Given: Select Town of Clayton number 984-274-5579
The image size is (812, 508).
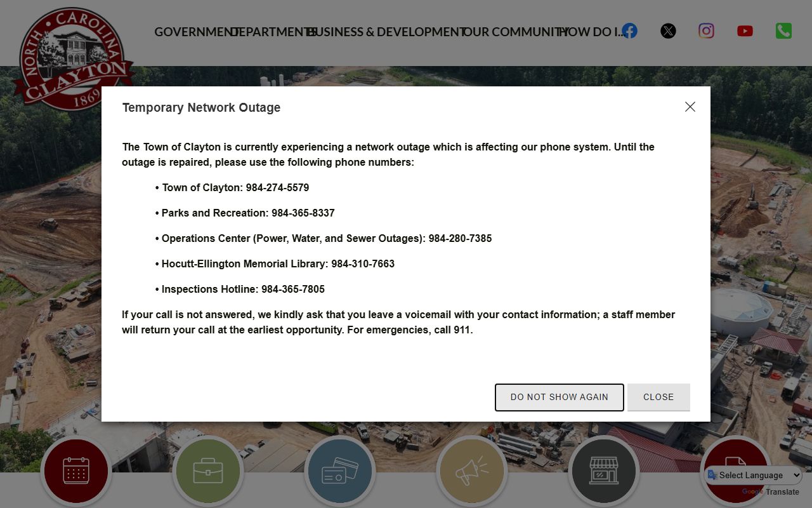Looking at the screenshot, I should (x=277, y=187).
